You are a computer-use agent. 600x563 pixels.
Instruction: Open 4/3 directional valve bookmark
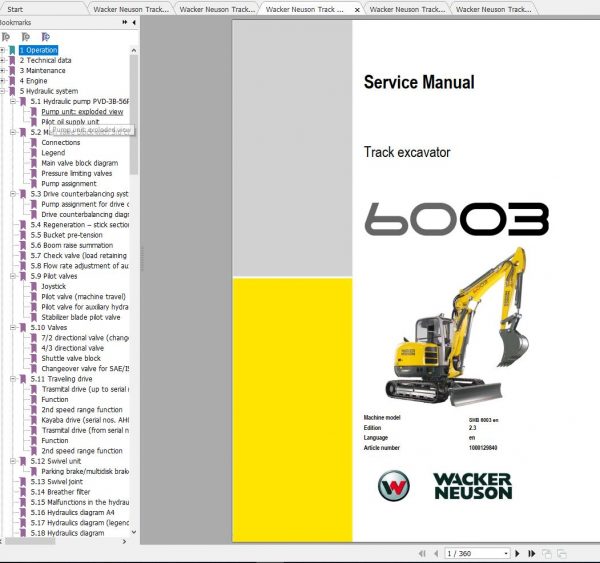tap(73, 348)
